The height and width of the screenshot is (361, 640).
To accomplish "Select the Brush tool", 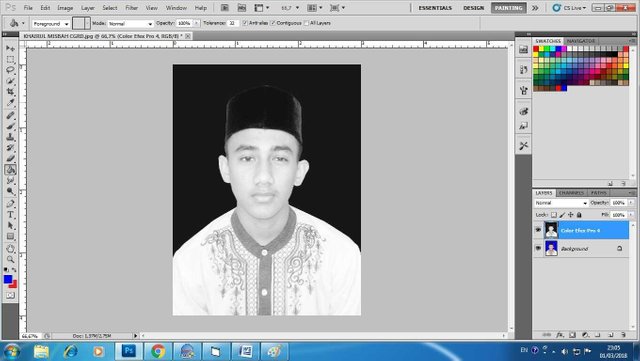I will click(10, 126).
